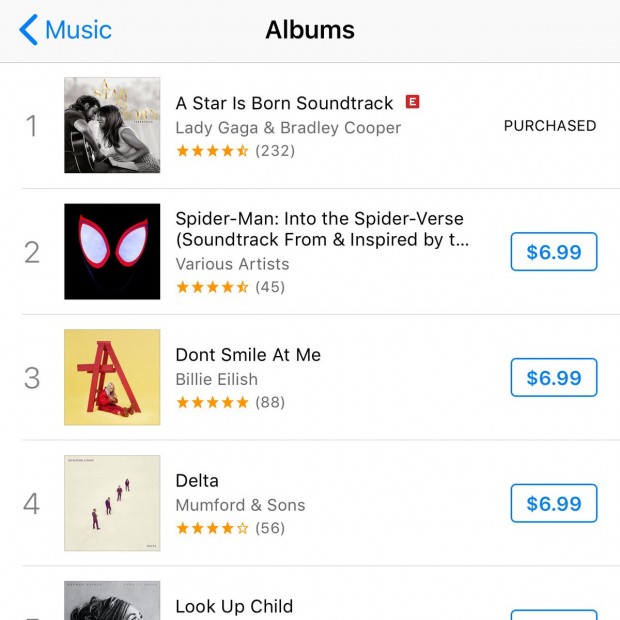Image resolution: width=620 pixels, height=620 pixels.
Task: Open Spider-Verse soundtrack cover art
Action: (112, 251)
